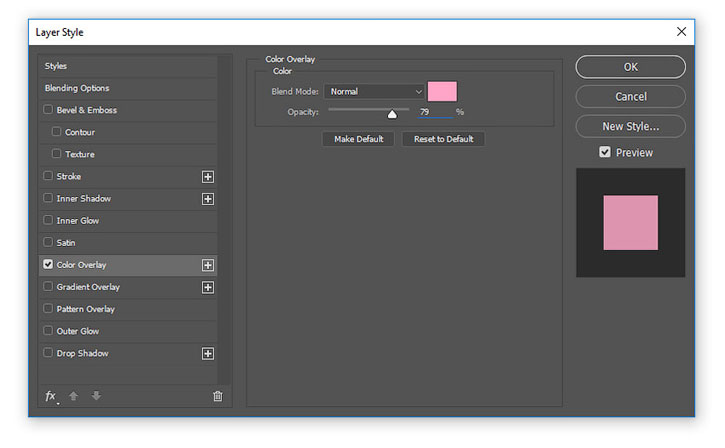Click the Reset to Default button
Image resolution: width=725 pixels, height=448 pixels.
pos(443,139)
